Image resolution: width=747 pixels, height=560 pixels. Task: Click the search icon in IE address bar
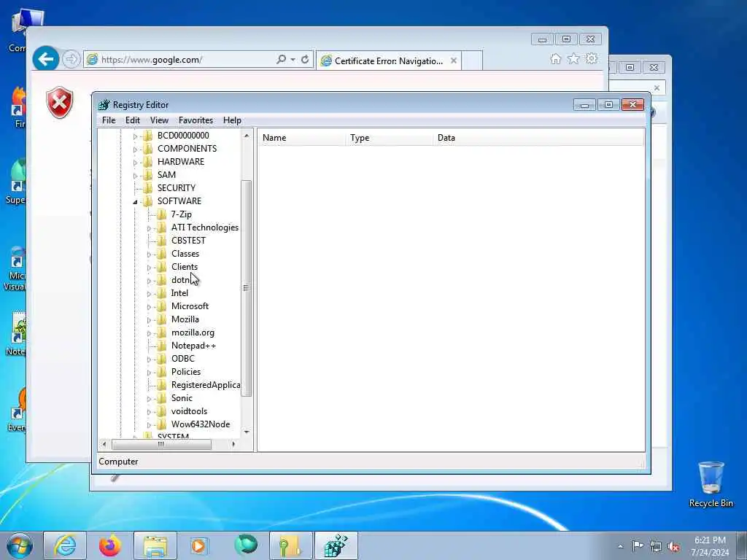tap(281, 60)
